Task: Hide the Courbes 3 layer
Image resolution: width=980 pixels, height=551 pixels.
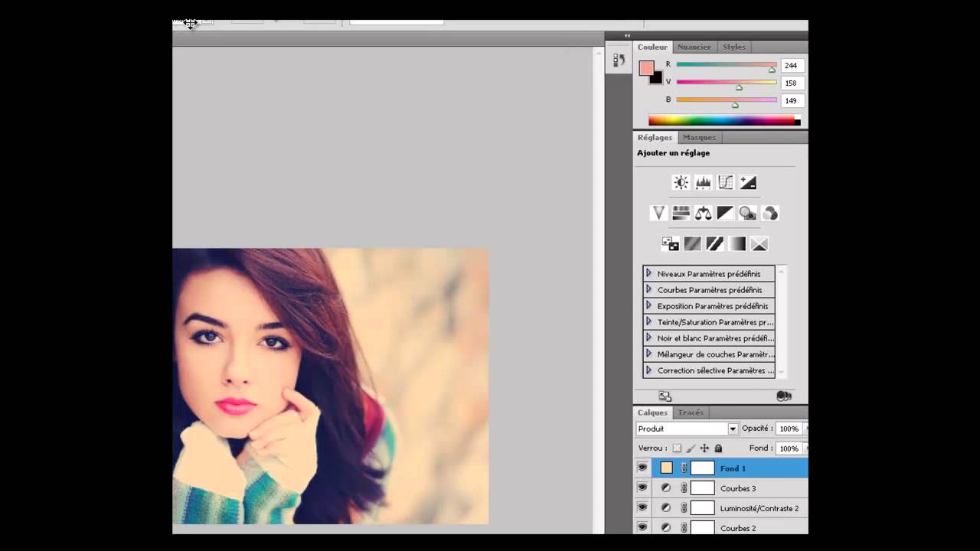Action: [x=642, y=487]
